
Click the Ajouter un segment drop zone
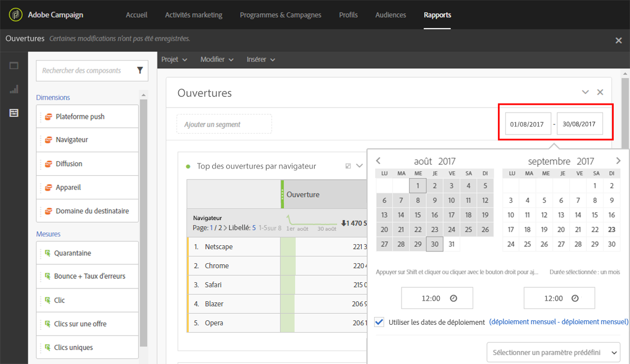(224, 124)
